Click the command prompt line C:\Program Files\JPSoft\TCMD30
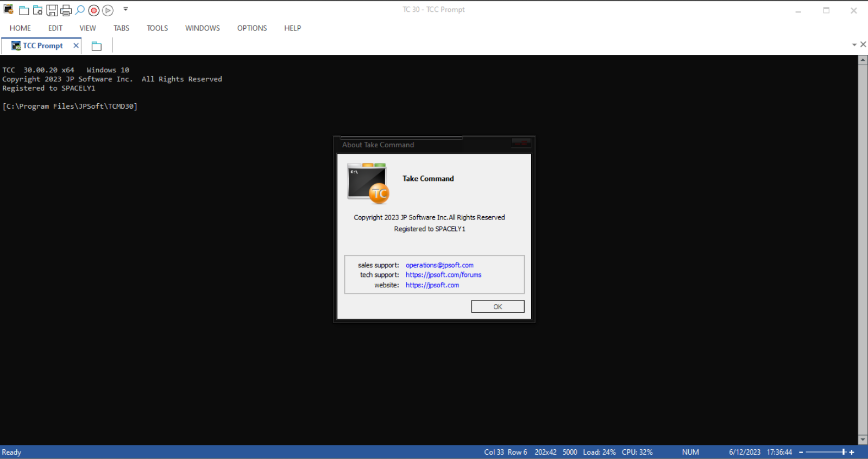The width and height of the screenshot is (868, 459). pos(70,106)
